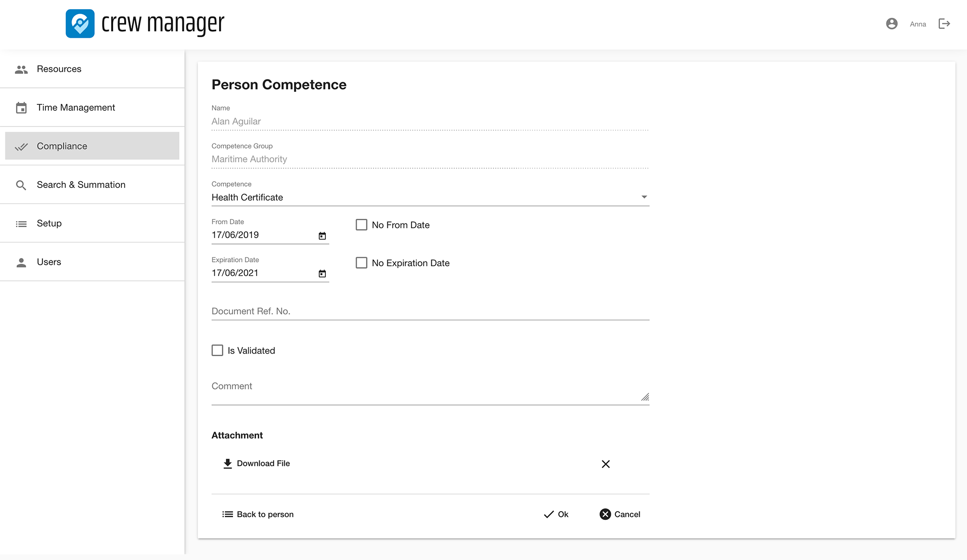This screenshot has height=560, width=967.
Task: Go to Time Management menu
Action: (x=76, y=107)
